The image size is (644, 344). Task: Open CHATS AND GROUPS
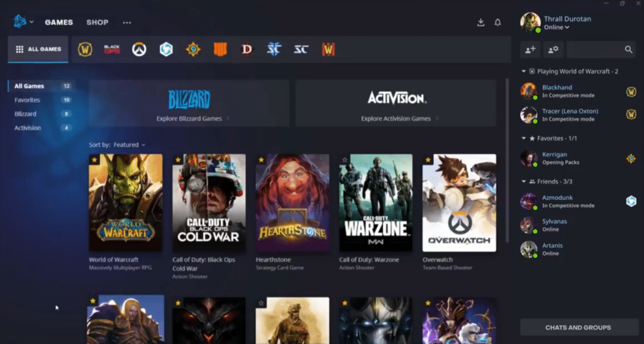click(578, 328)
